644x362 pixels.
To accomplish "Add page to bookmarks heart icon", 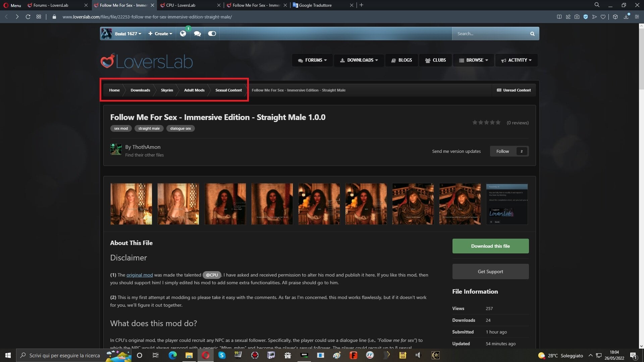I will coord(603,17).
